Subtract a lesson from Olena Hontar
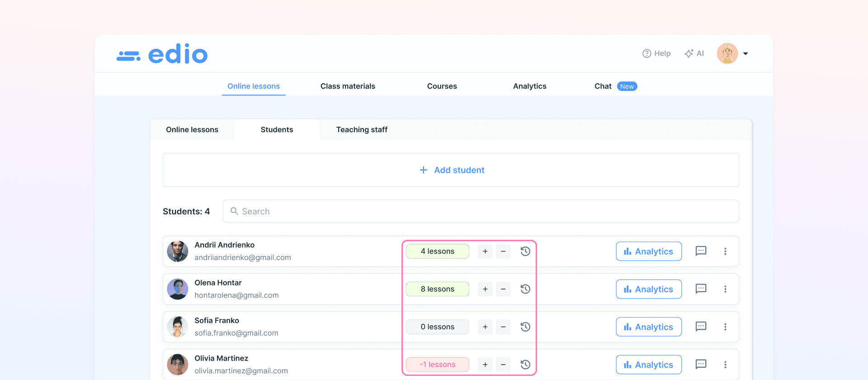This screenshot has height=380, width=868. point(503,289)
